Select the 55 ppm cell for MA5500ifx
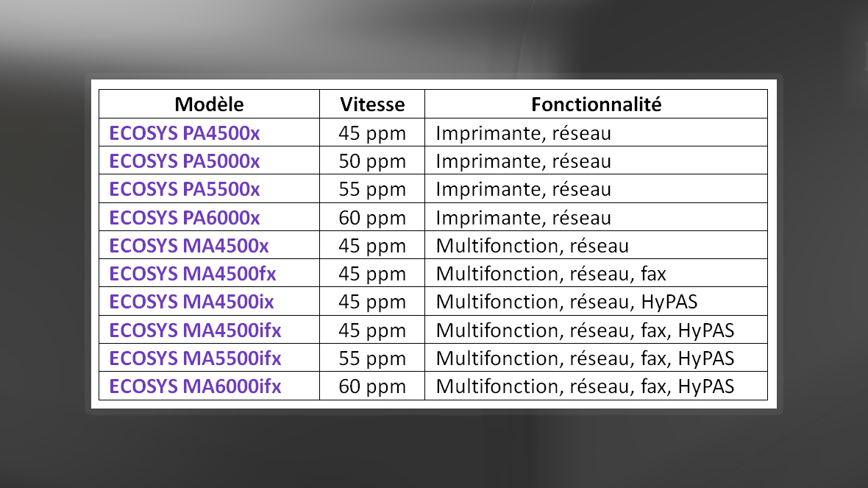The image size is (868, 488). tap(372, 358)
